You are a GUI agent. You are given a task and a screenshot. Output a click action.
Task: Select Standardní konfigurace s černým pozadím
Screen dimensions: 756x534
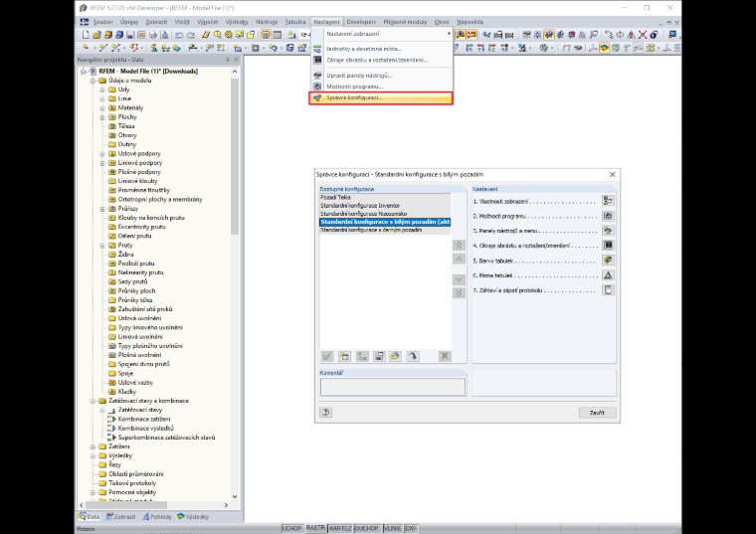pos(385,230)
